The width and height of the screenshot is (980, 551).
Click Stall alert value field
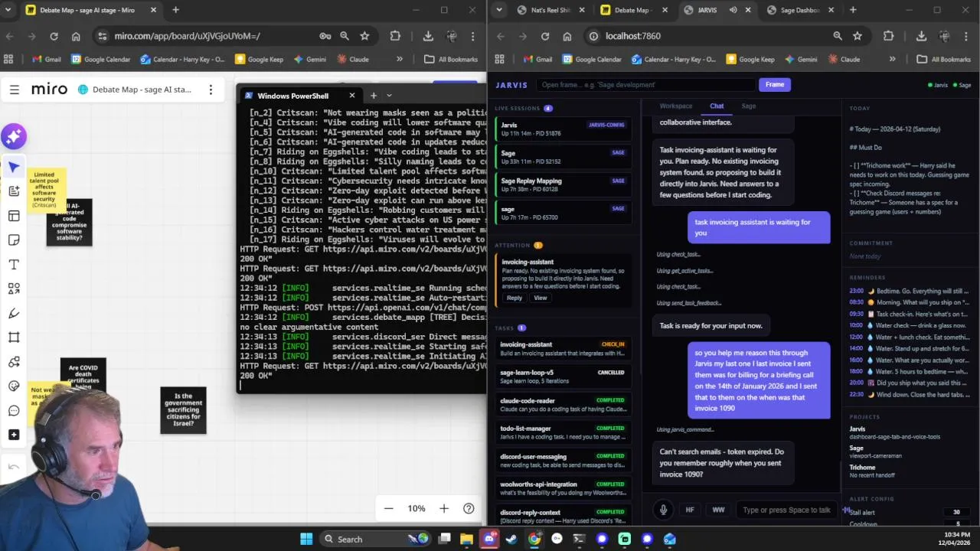pyautogui.click(x=956, y=512)
